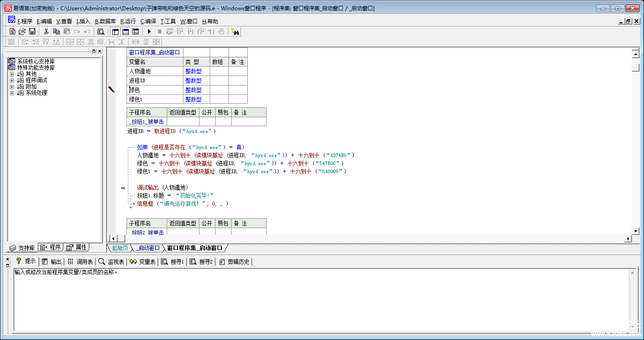Click the 调试输出 (人物遁地) code line
644x340 pixels.
163,187
